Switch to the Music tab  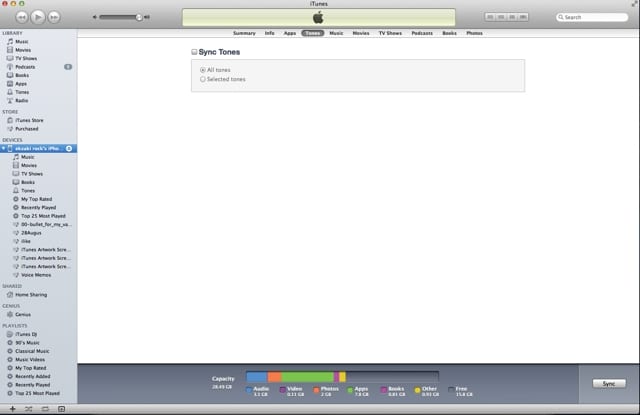click(x=336, y=33)
